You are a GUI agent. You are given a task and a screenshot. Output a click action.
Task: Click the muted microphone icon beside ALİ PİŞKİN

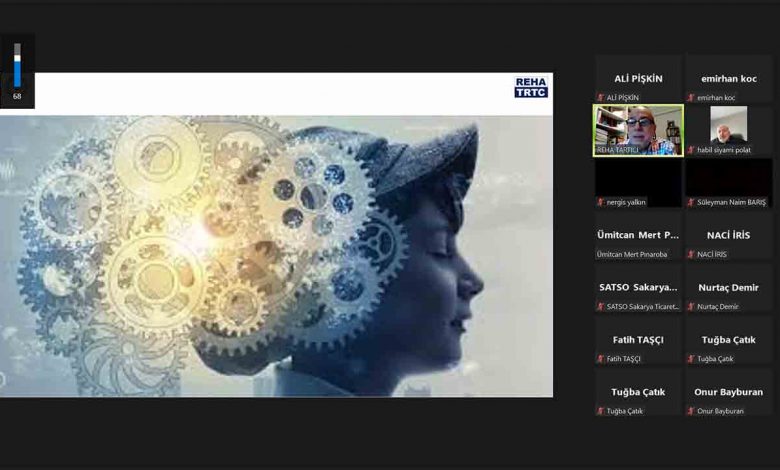click(x=601, y=98)
